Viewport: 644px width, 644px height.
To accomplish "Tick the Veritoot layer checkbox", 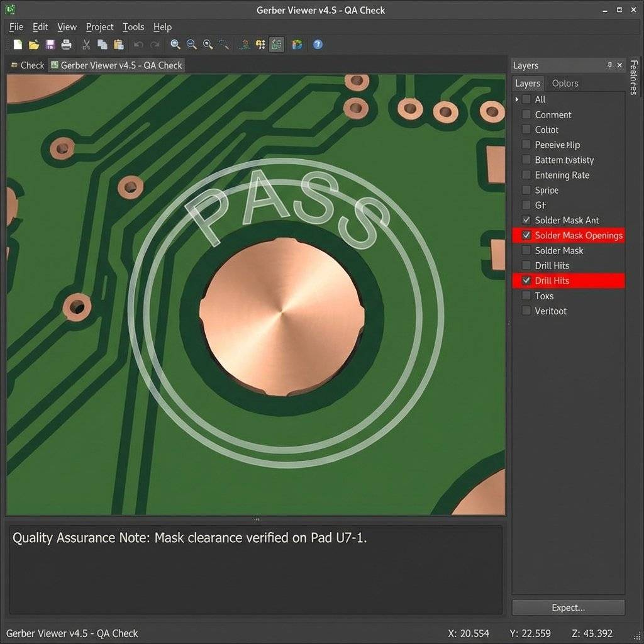I will (x=526, y=311).
